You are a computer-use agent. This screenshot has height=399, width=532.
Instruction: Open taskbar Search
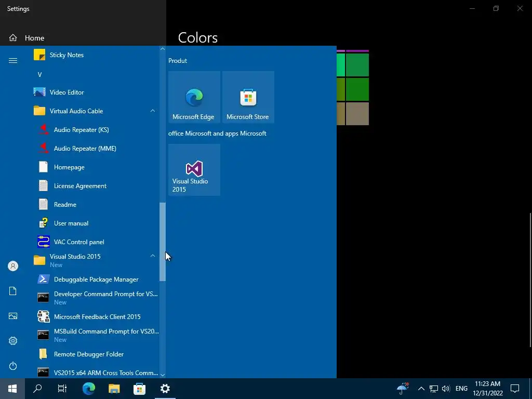click(x=37, y=389)
